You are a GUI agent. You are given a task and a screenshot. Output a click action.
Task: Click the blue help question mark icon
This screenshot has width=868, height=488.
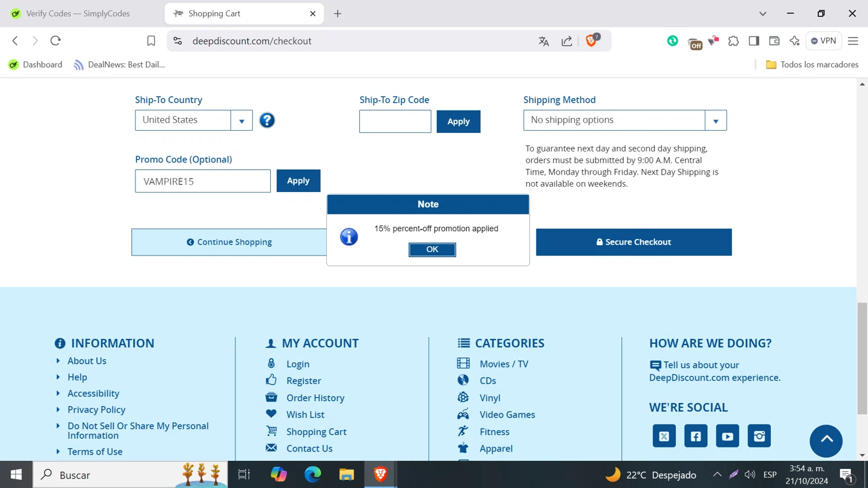(267, 120)
